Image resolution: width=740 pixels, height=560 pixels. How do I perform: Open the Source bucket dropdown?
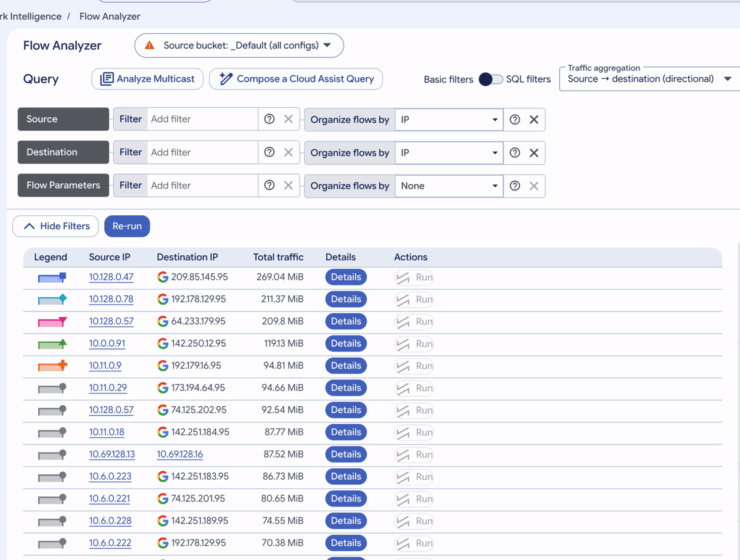(239, 46)
